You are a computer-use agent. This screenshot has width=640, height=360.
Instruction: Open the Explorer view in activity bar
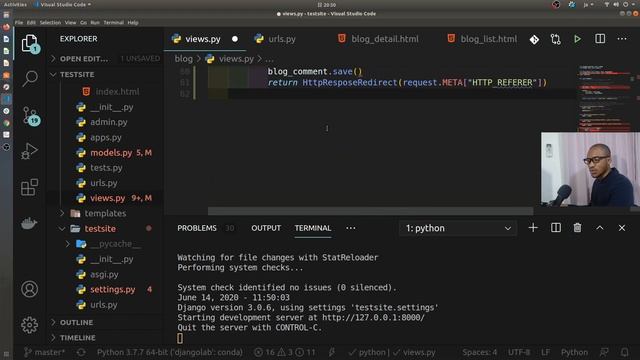(30, 43)
